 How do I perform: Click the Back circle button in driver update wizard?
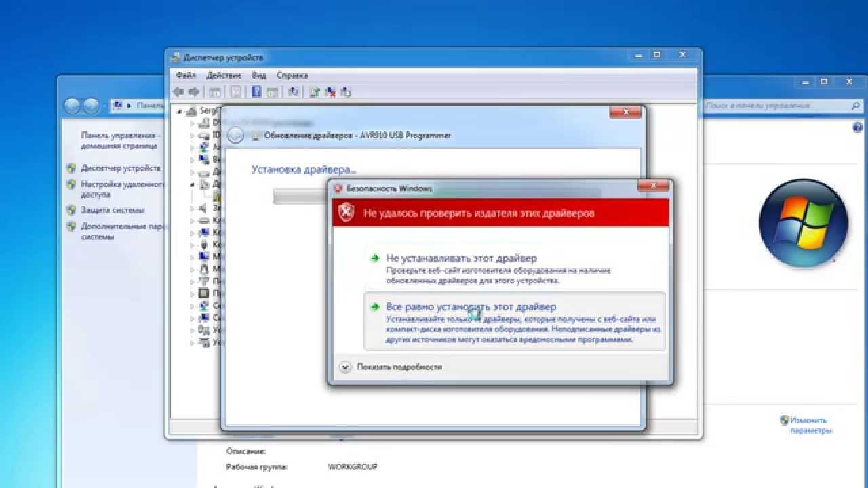pyautogui.click(x=235, y=135)
